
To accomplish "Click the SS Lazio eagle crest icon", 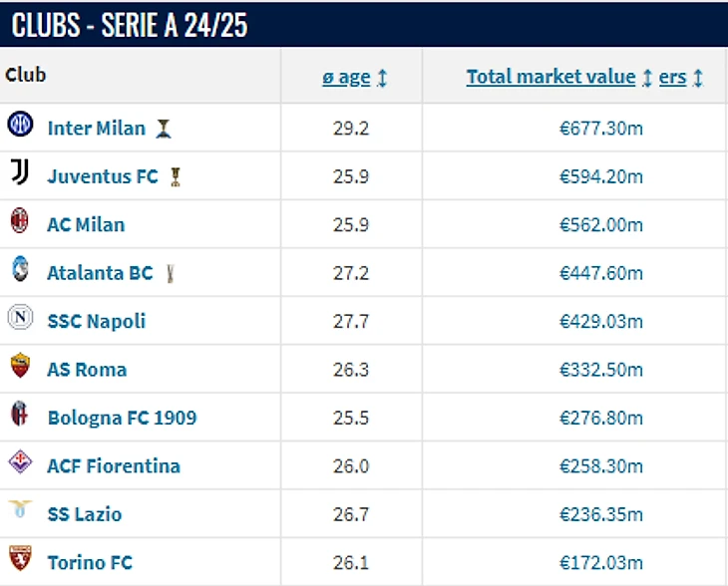I will click(20, 511).
